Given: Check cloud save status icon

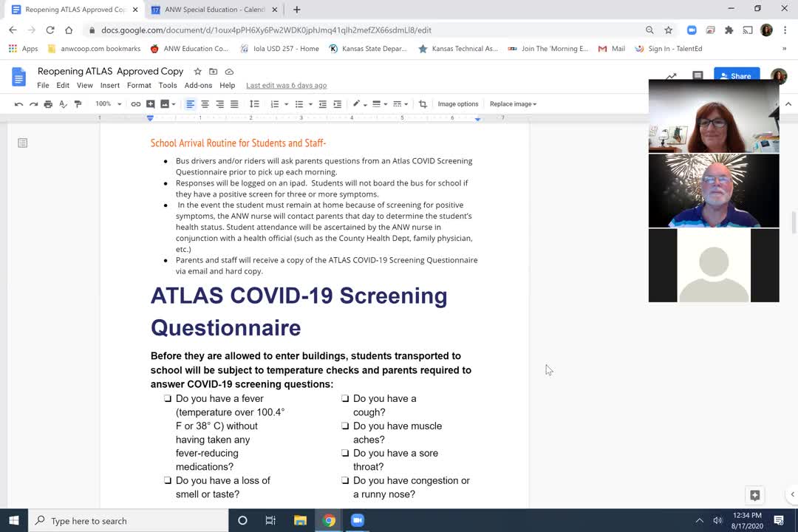Looking at the screenshot, I should (x=229, y=72).
